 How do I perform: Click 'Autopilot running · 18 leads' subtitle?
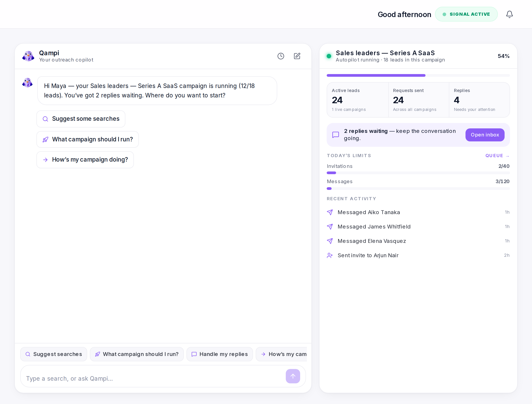coord(390,60)
